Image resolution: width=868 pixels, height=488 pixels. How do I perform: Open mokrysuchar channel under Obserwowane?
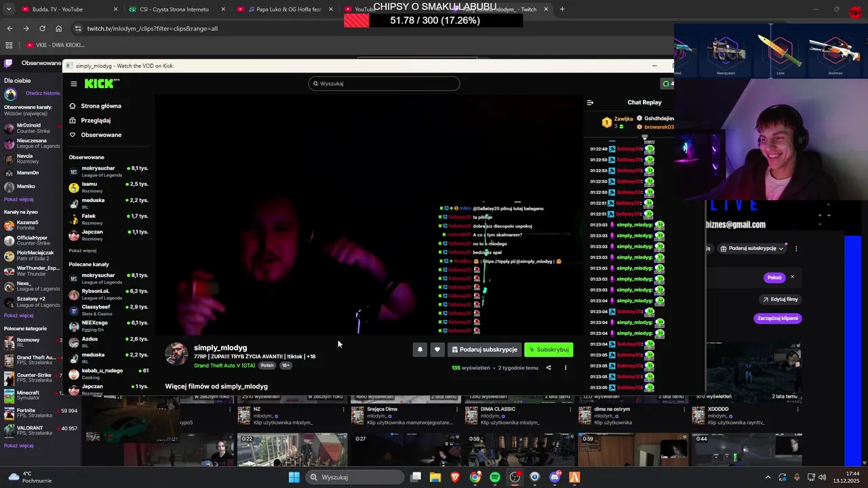(108, 171)
